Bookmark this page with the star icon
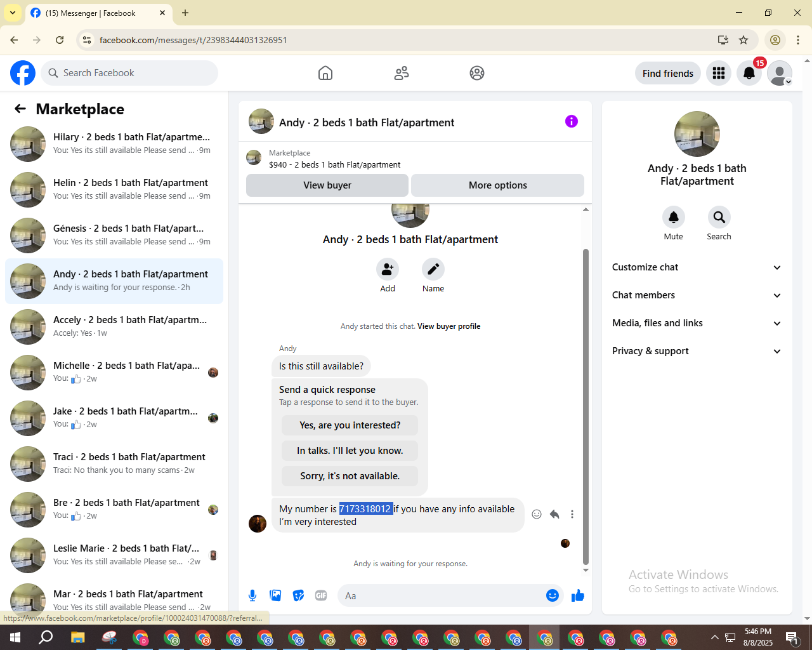The width and height of the screenshot is (812, 650). 743,40
